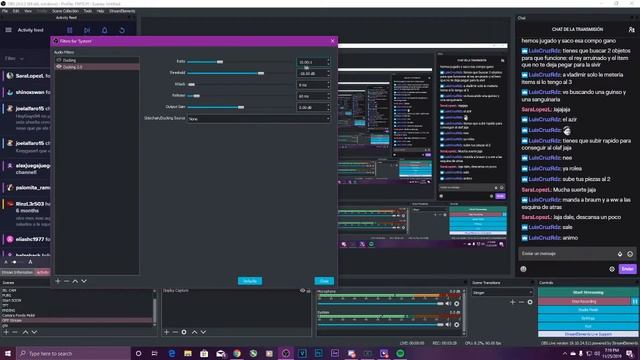Image resolution: width=640 pixels, height=360 pixels.
Task: Toggle the Display Capture lock icon
Action: pyautogui.click(x=308, y=291)
